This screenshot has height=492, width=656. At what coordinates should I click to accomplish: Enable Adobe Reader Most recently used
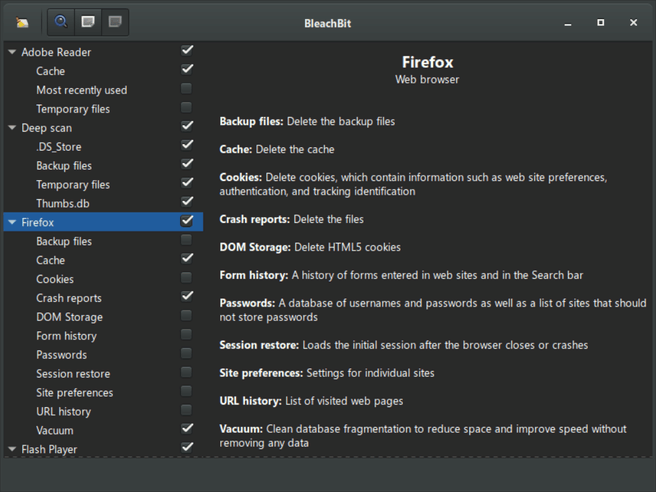(x=187, y=88)
